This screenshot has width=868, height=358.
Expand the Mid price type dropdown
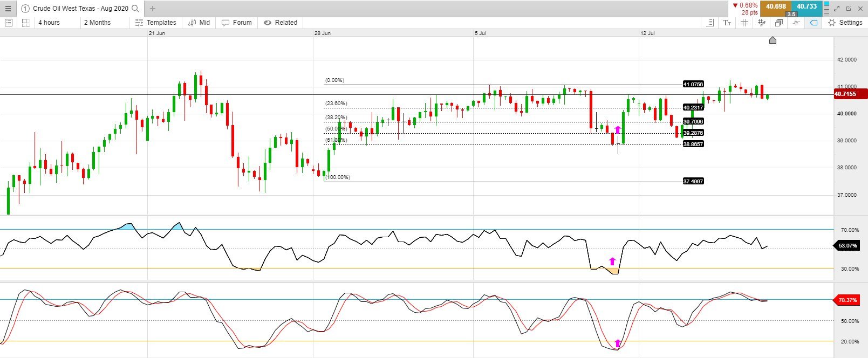199,23
